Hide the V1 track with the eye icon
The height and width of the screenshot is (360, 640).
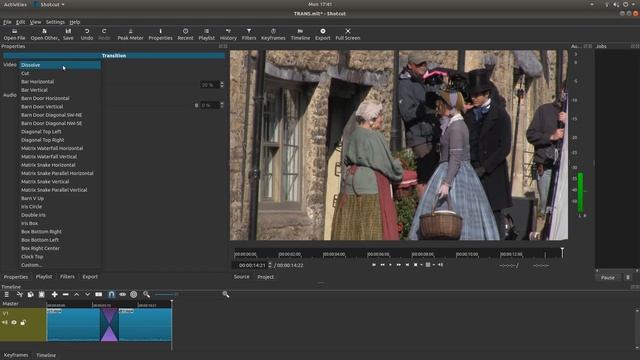pyautogui.click(x=14, y=322)
